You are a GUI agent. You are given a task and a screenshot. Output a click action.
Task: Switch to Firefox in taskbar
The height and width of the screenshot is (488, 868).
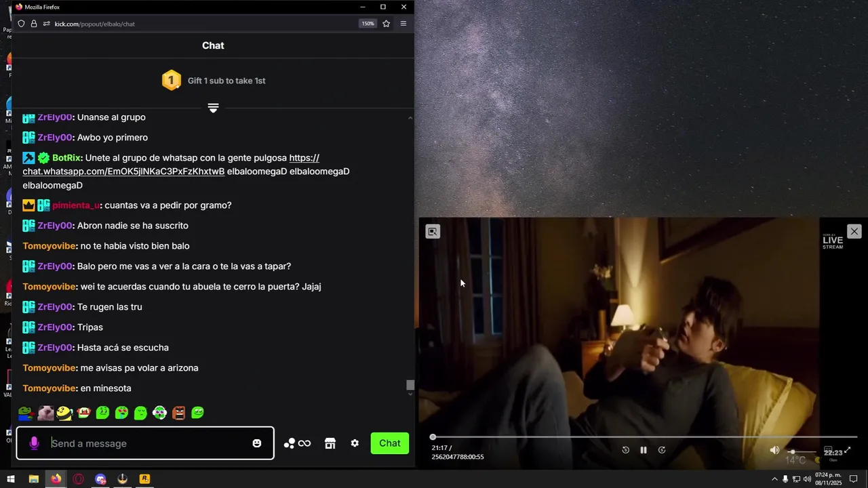coord(56,479)
